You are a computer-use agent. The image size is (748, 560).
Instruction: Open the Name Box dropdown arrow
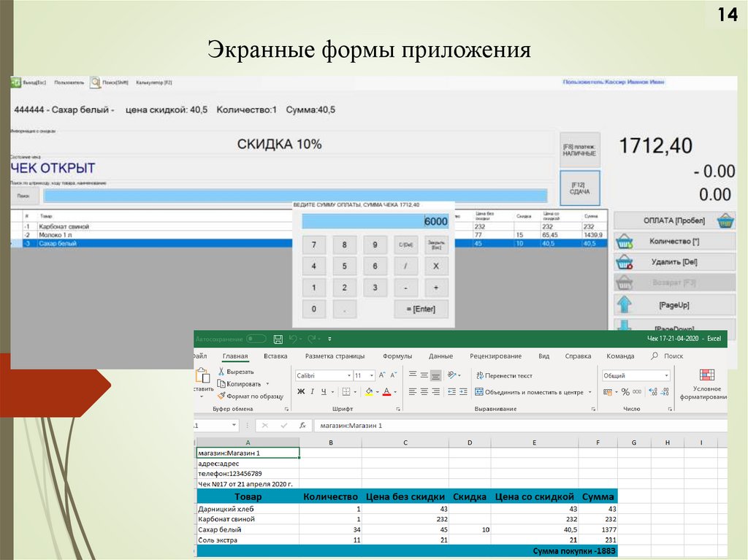pyautogui.click(x=234, y=425)
